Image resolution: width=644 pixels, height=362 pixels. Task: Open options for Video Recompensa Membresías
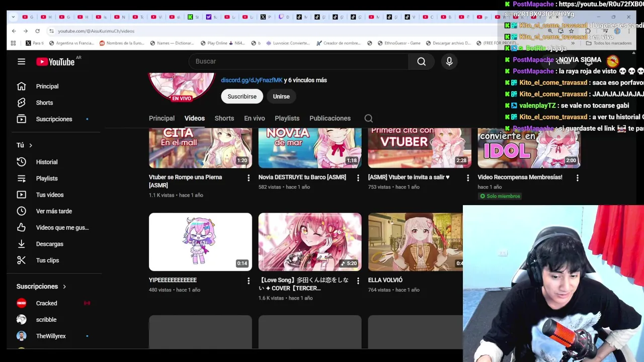[x=577, y=178]
